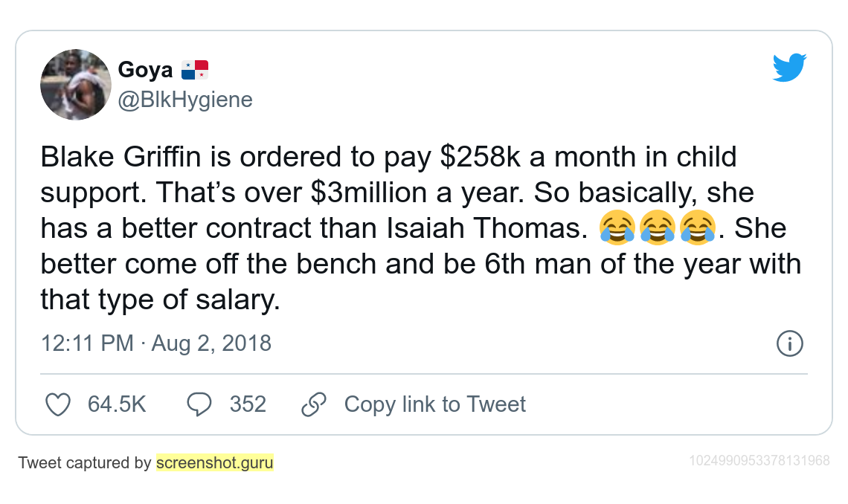Click the tweet ID number watermark
Viewport: 848px width, 504px height.
pyautogui.click(x=759, y=461)
